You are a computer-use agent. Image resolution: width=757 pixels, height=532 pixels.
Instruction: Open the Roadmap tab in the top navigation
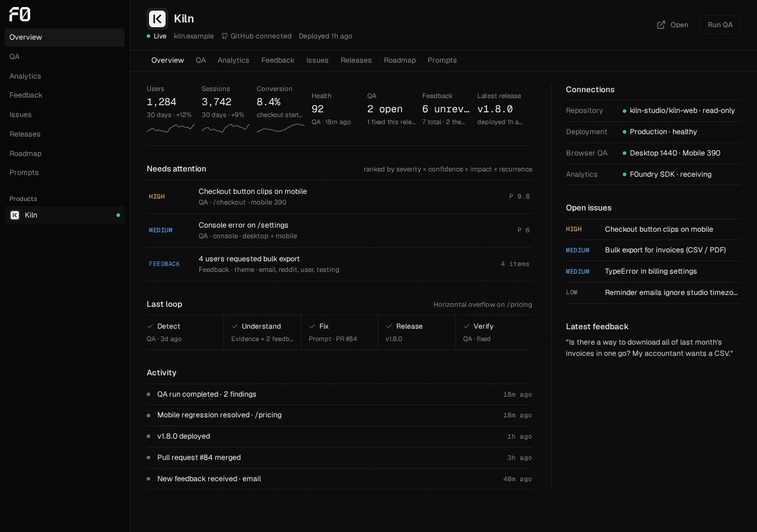400,60
